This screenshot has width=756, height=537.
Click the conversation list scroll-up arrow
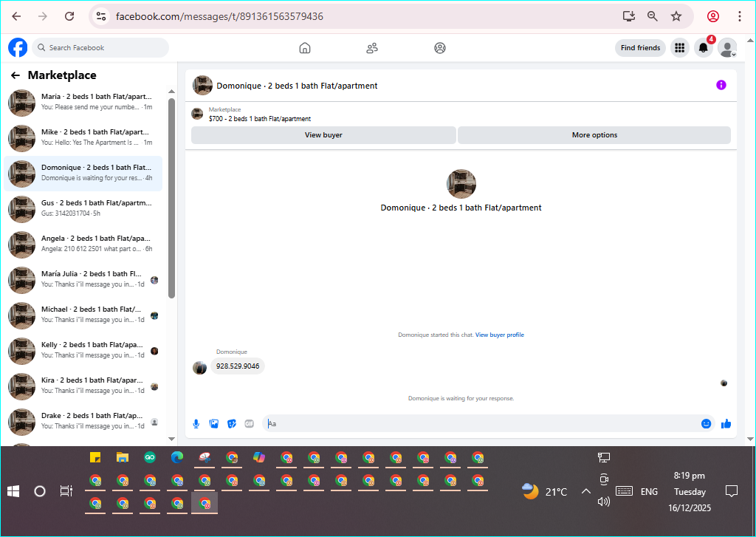[x=171, y=91]
